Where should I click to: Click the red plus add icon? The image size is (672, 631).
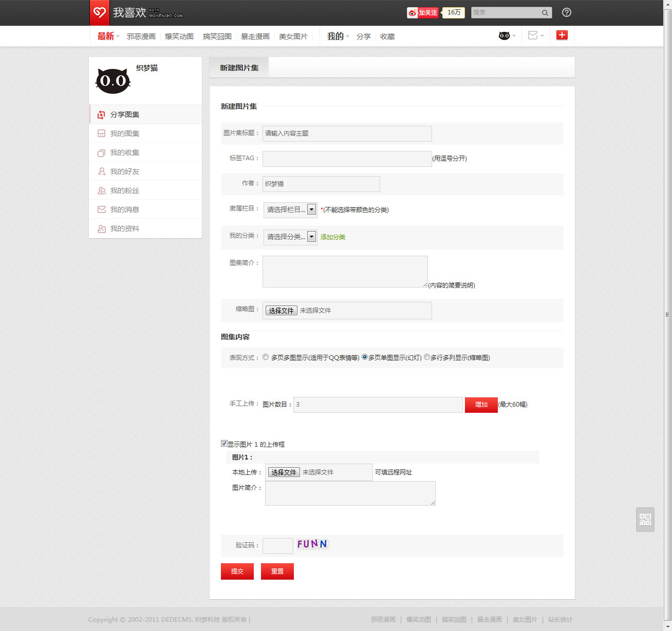point(562,35)
